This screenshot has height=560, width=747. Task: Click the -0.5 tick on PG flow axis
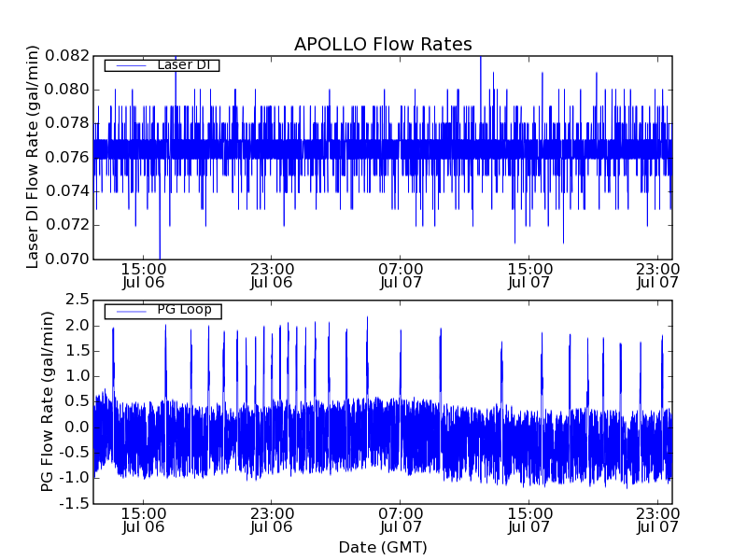click(x=75, y=453)
